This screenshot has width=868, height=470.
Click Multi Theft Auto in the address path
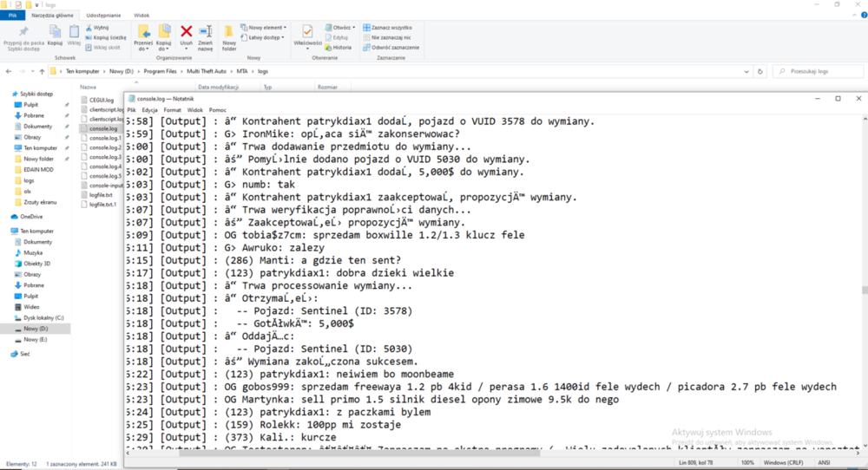[x=207, y=71]
